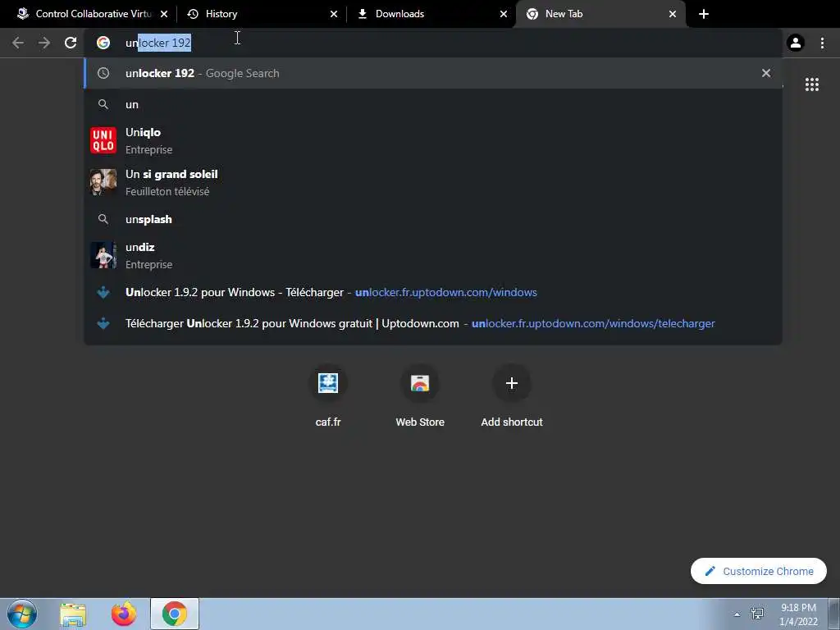Screen dimensions: 840x630
Task: Click the clock history icon of suggestion
Action: [x=103, y=73]
